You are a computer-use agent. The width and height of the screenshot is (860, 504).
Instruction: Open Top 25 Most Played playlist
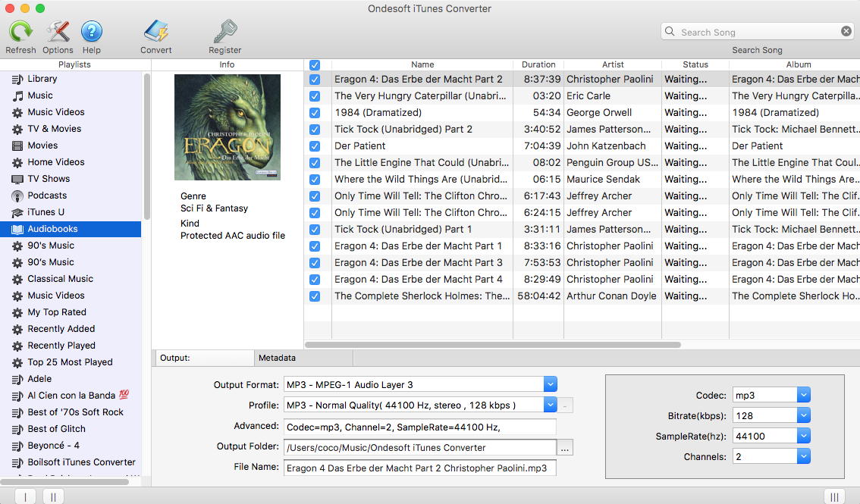click(x=71, y=362)
